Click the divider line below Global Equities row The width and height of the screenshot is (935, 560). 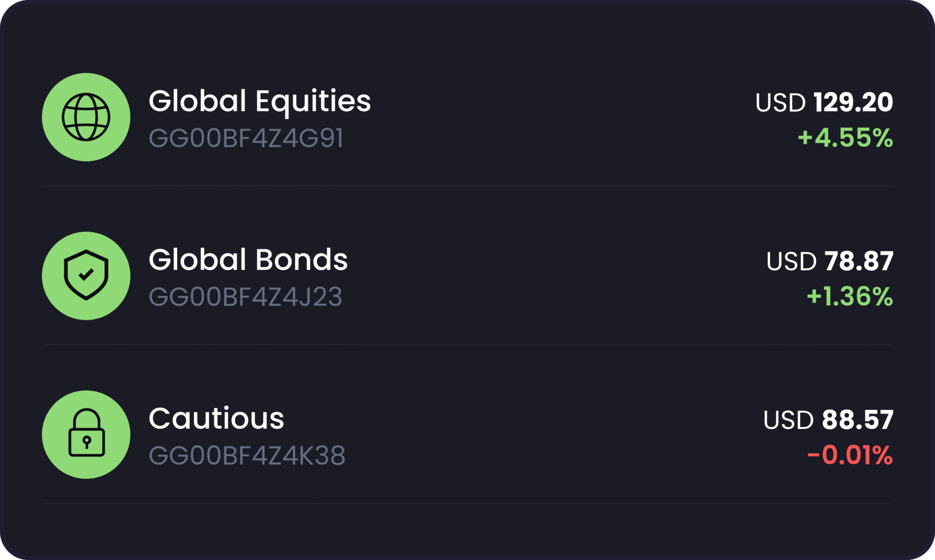(467, 186)
